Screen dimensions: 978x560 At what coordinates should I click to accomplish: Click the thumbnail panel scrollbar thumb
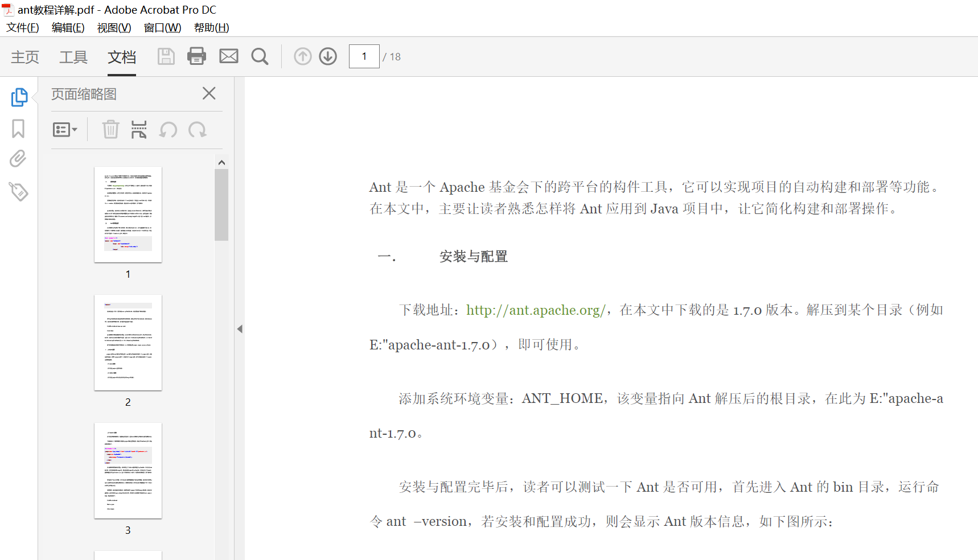point(221,205)
